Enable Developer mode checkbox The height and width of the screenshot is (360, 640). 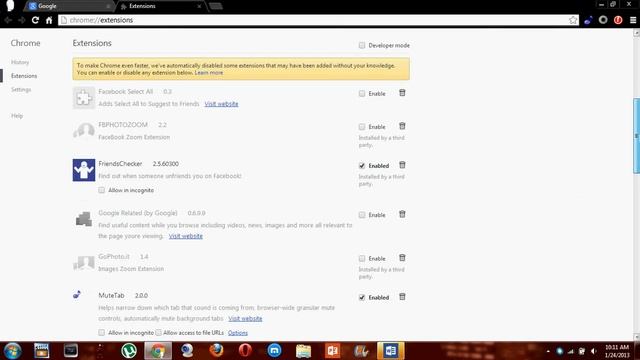pyautogui.click(x=362, y=45)
